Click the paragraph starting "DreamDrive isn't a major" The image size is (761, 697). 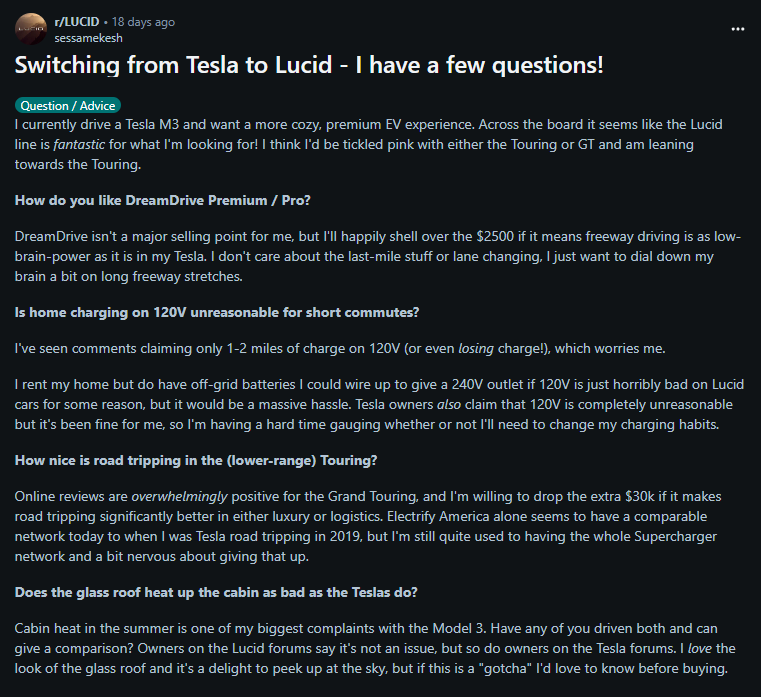click(x=380, y=255)
